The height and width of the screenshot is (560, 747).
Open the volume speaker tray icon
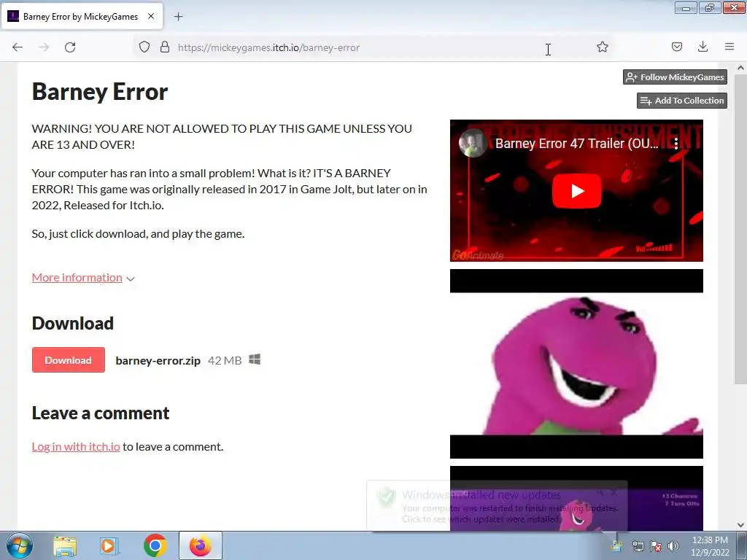click(x=673, y=546)
